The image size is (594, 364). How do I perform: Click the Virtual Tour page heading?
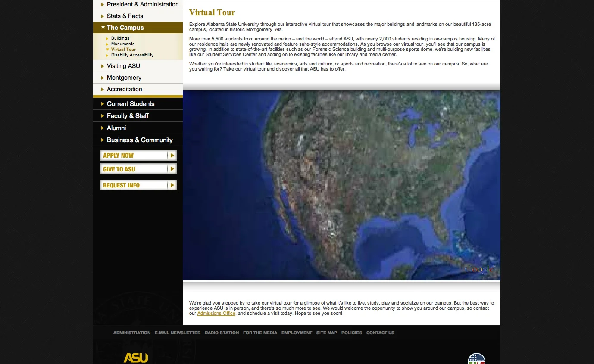[212, 12]
